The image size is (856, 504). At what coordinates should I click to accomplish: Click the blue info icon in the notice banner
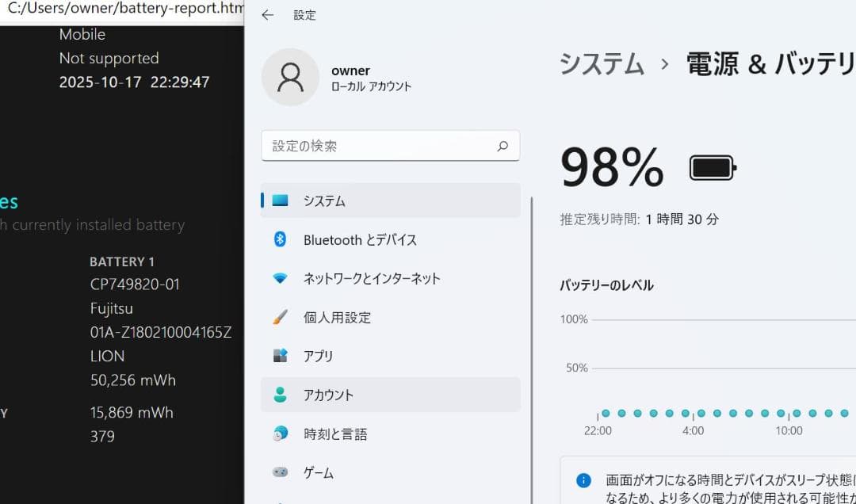click(584, 479)
